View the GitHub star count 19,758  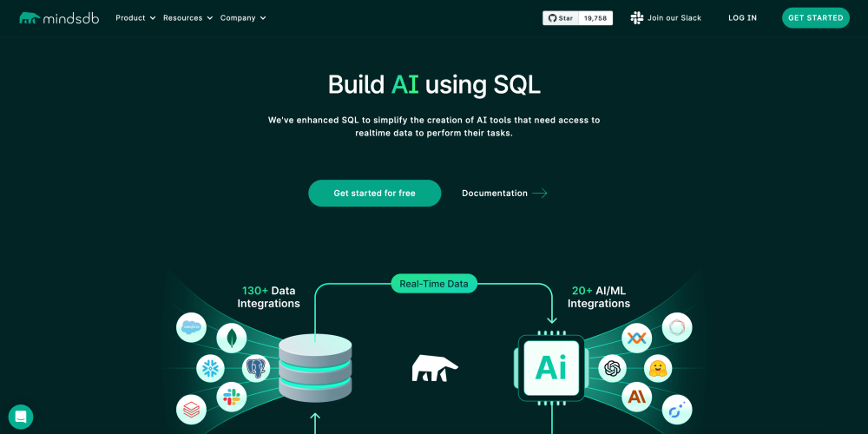click(595, 17)
